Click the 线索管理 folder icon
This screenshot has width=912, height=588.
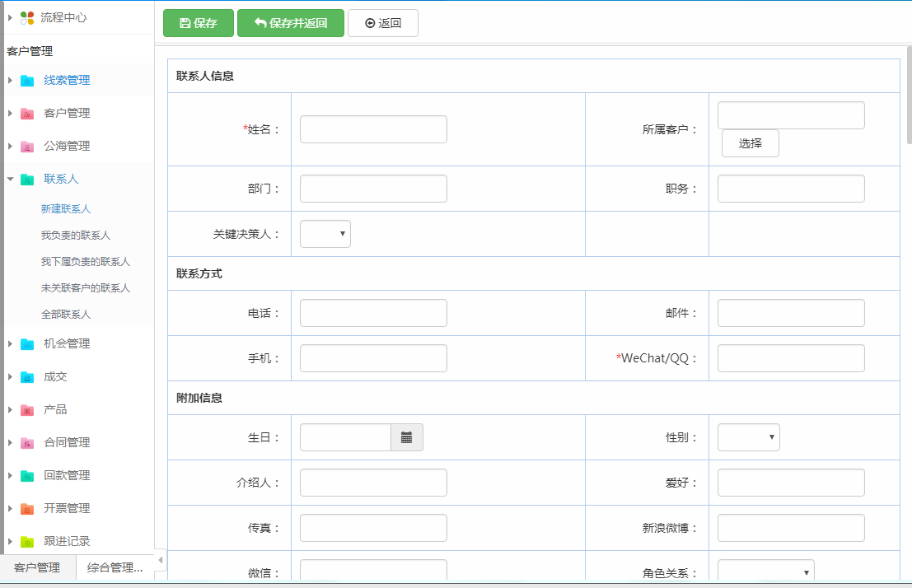(x=27, y=81)
